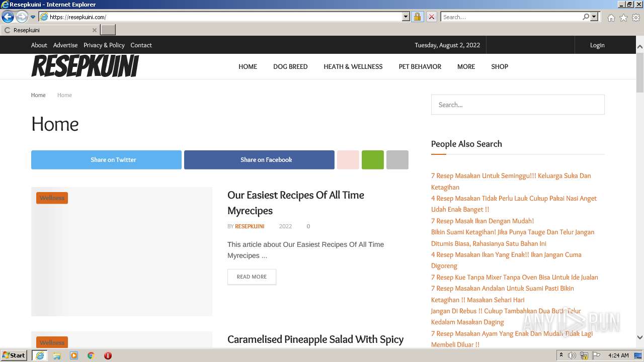Open '7 Resep Masak Ikan Dengan Mudah!' link
The width and height of the screenshot is (644, 362).
pos(482,221)
